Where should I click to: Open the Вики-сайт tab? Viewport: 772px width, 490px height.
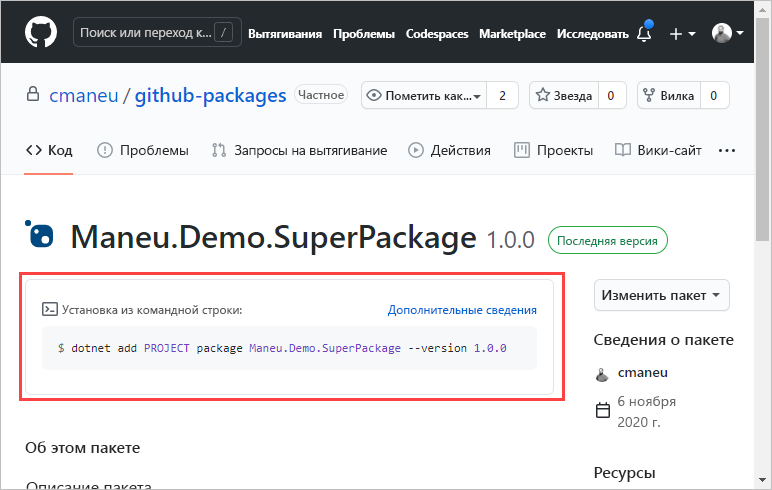[658, 150]
